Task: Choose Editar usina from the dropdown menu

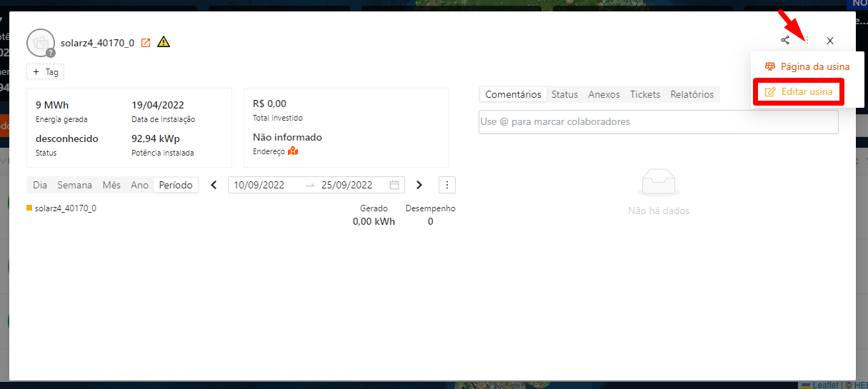Action: click(x=799, y=92)
